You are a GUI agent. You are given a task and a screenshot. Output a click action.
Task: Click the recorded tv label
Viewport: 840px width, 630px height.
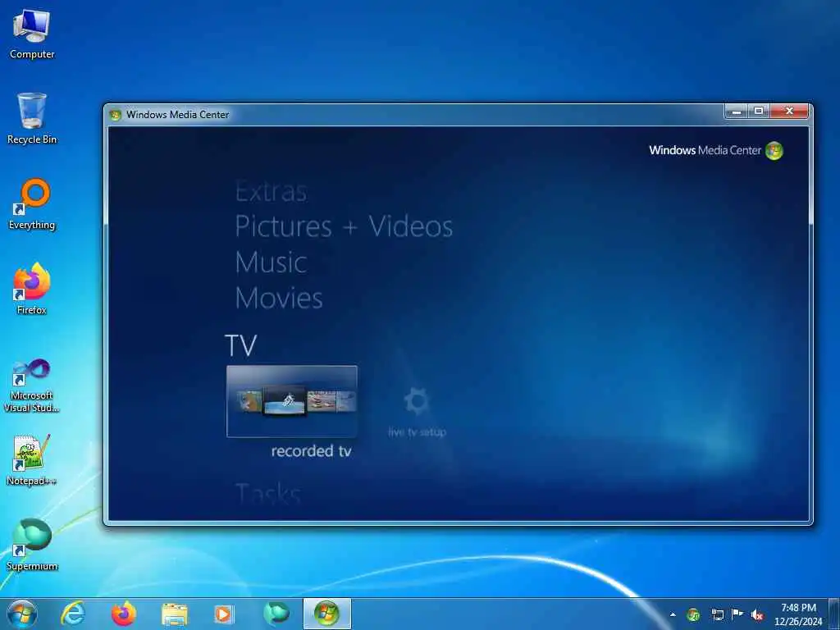coord(311,451)
